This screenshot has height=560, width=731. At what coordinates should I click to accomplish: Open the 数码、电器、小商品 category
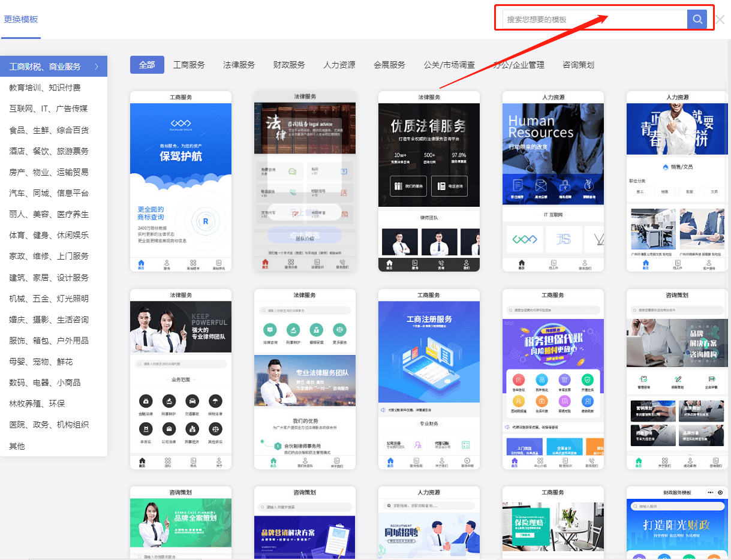point(45,383)
